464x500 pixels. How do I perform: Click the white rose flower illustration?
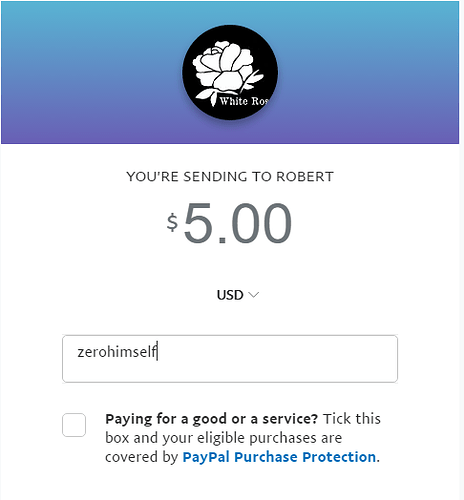tap(227, 69)
